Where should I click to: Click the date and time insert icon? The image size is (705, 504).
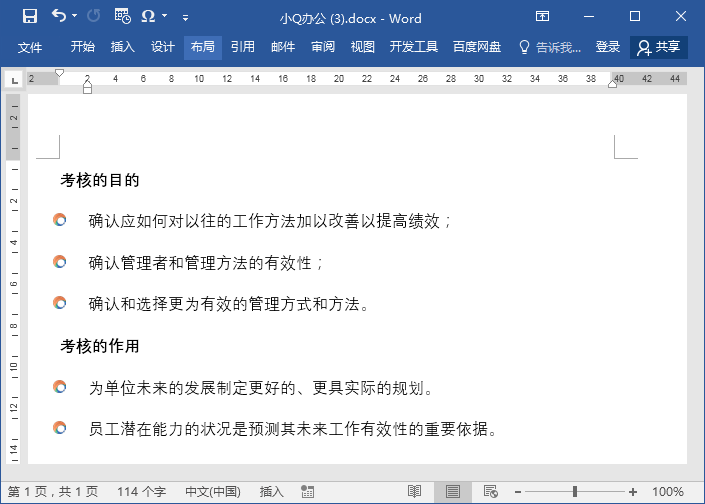click(122, 16)
